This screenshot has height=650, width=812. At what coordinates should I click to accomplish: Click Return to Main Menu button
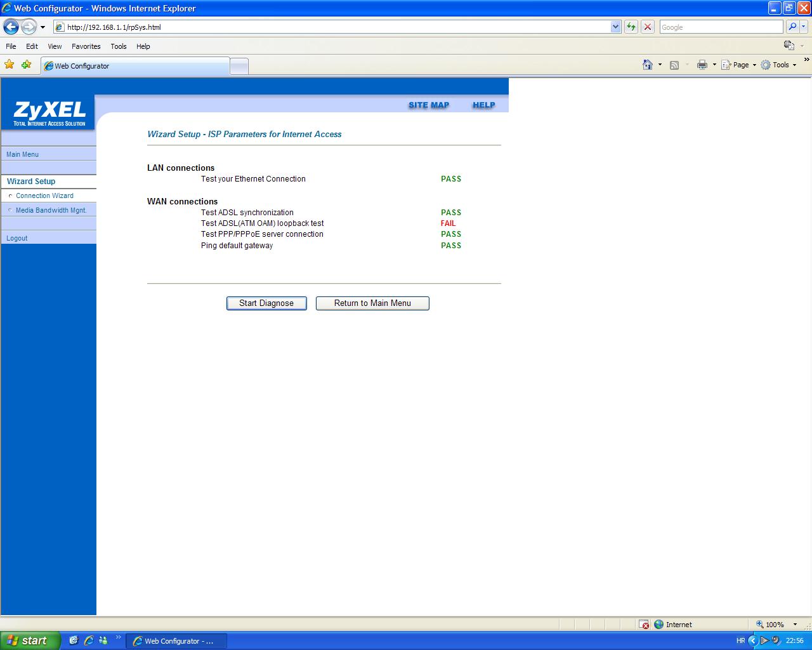(x=372, y=303)
